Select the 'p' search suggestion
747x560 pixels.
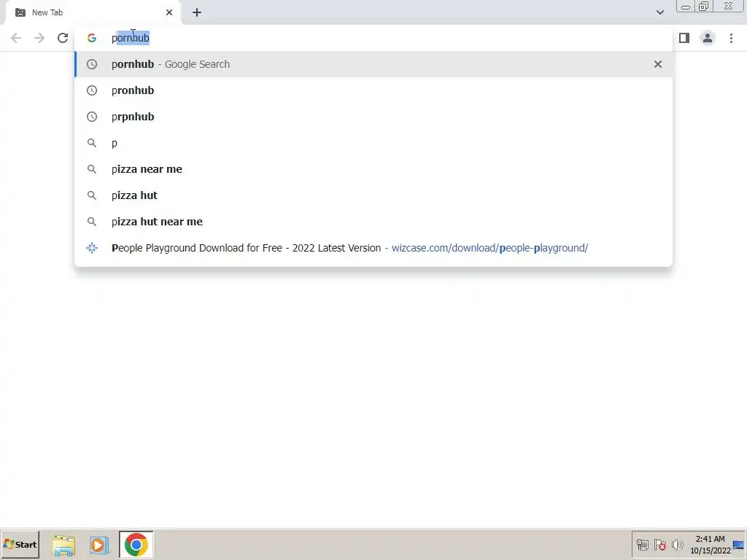click(x=374, y=143)
